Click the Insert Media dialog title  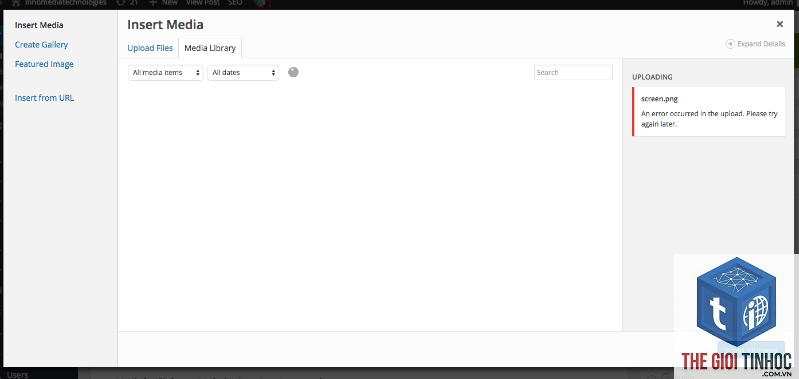(165, 24)
